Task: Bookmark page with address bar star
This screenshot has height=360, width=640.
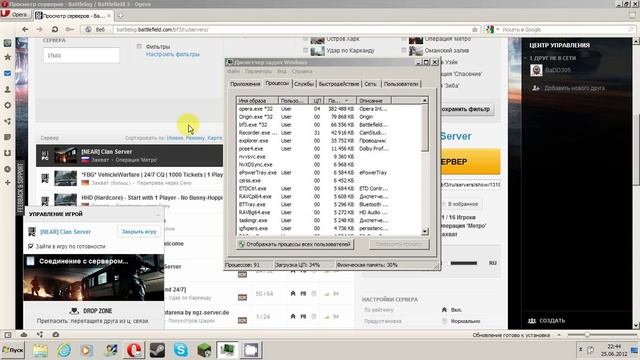Action: click(475, 29)
